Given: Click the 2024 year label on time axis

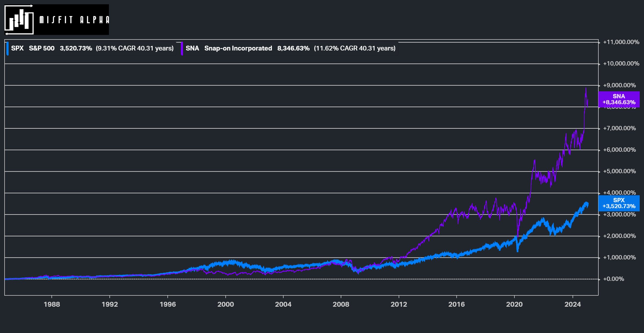Looking at the screenshot, I should (x=573, y=305).
